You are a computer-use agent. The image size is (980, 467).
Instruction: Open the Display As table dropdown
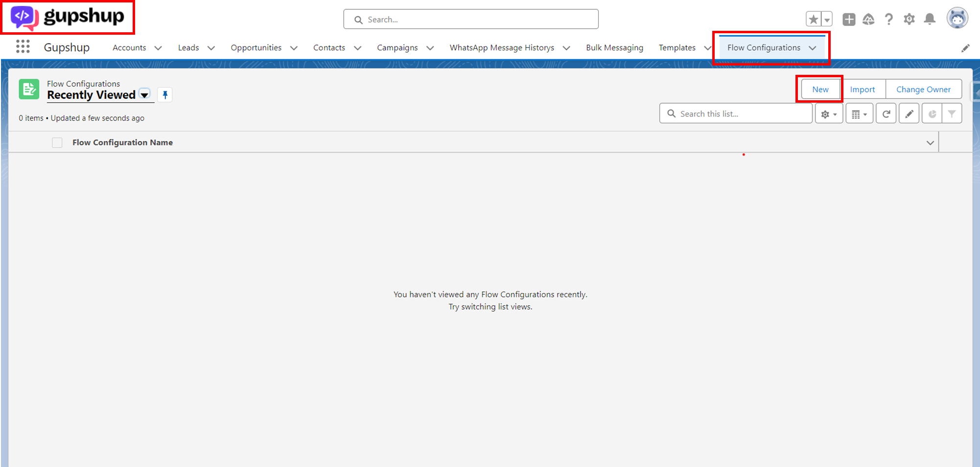pos(859,114)
